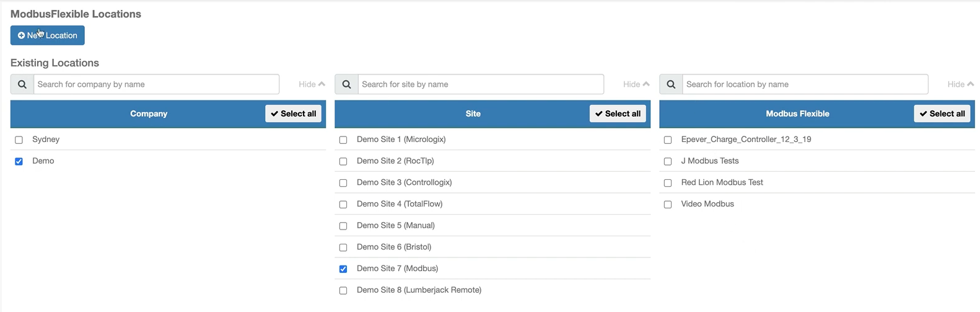
Task: Select all sites
Action: 618,114
